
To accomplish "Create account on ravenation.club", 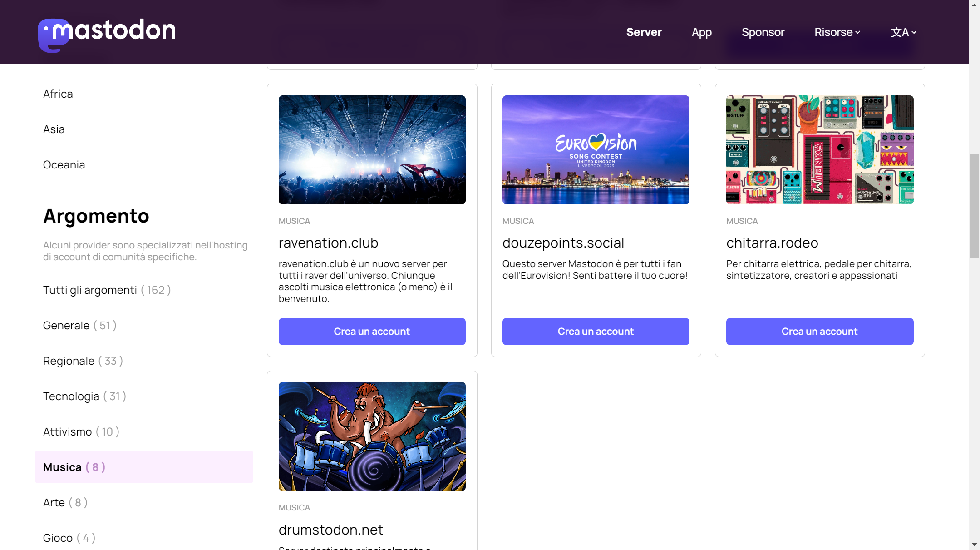I will click(372, 332).
